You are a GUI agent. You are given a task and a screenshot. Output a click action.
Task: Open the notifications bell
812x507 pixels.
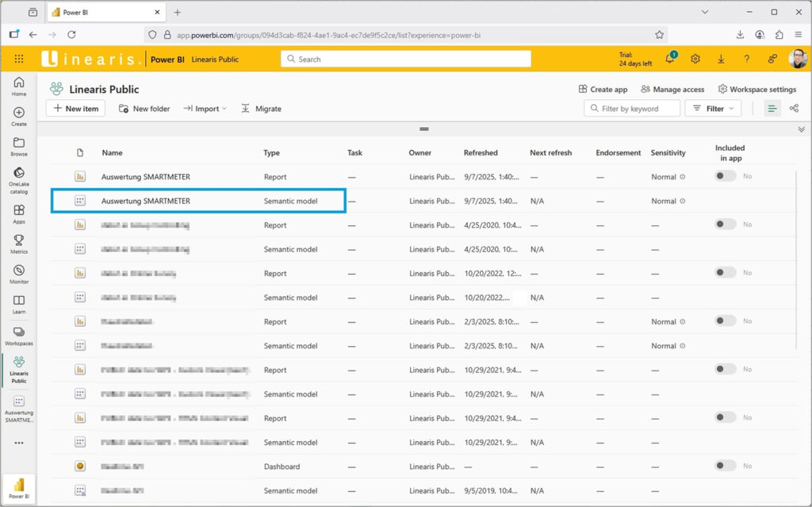coord(670,59)
